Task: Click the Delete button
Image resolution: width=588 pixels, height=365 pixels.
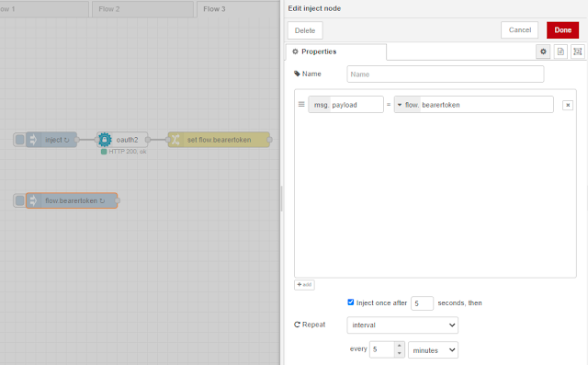Action: click(x=305, y=30)
